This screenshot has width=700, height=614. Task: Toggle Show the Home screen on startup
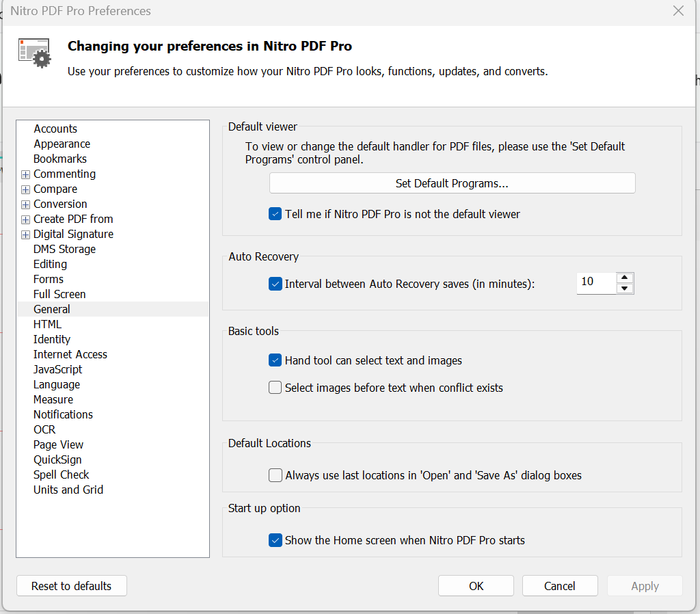click(275, 540)
